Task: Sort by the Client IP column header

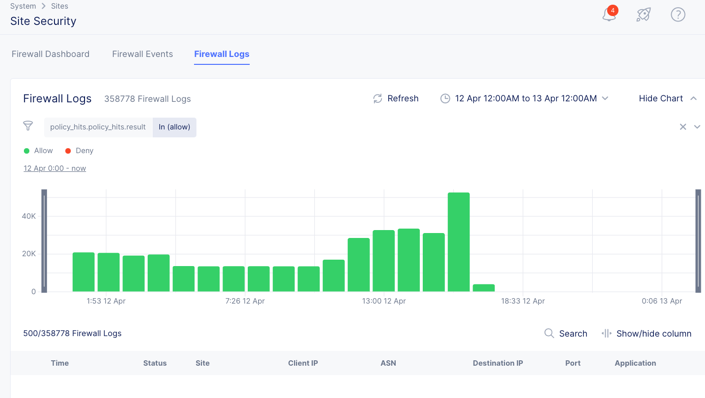Action: 303,363
